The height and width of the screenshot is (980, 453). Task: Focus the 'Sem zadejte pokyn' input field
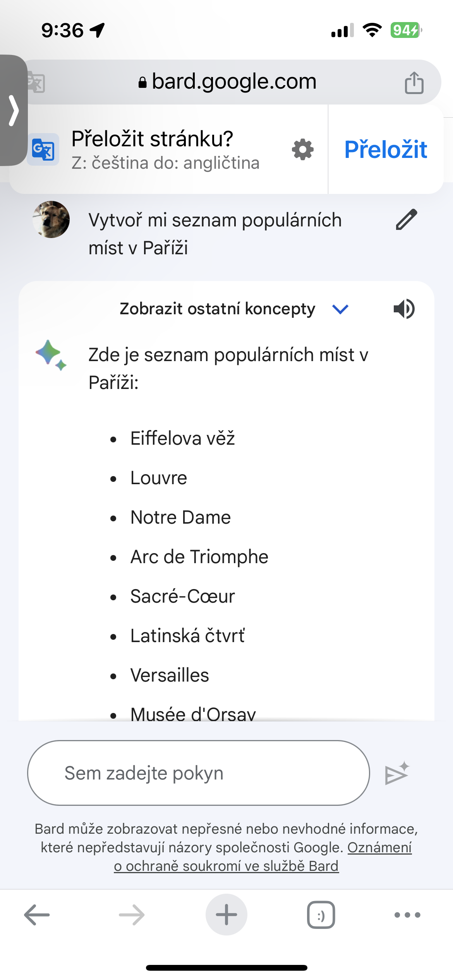pyautogui.click(x=198, y=773)
